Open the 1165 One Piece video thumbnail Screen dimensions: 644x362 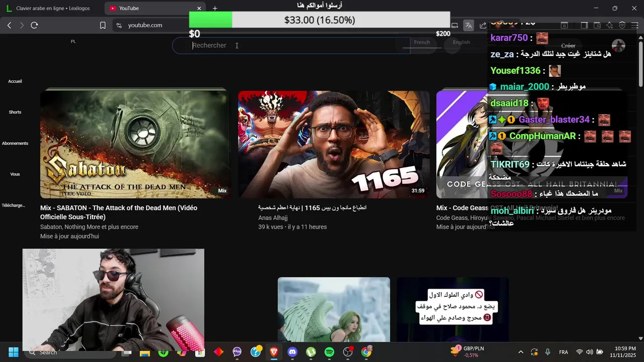[x=333, y=144]
